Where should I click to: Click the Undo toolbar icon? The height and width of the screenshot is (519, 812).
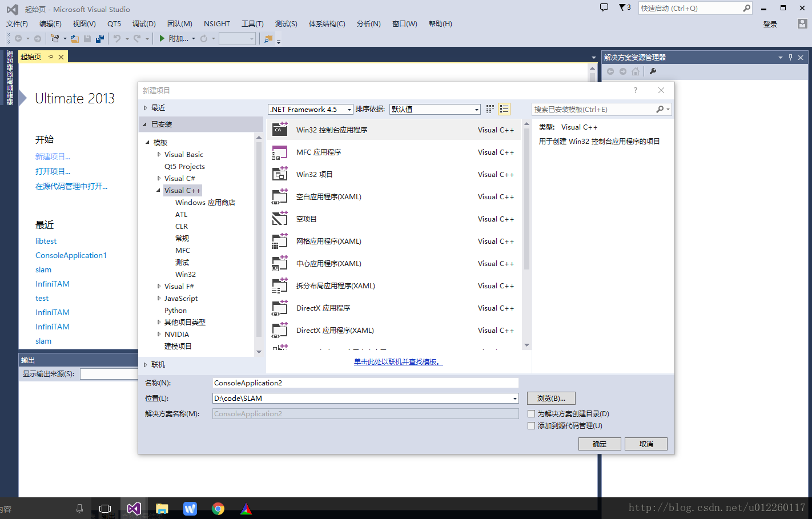117,38
